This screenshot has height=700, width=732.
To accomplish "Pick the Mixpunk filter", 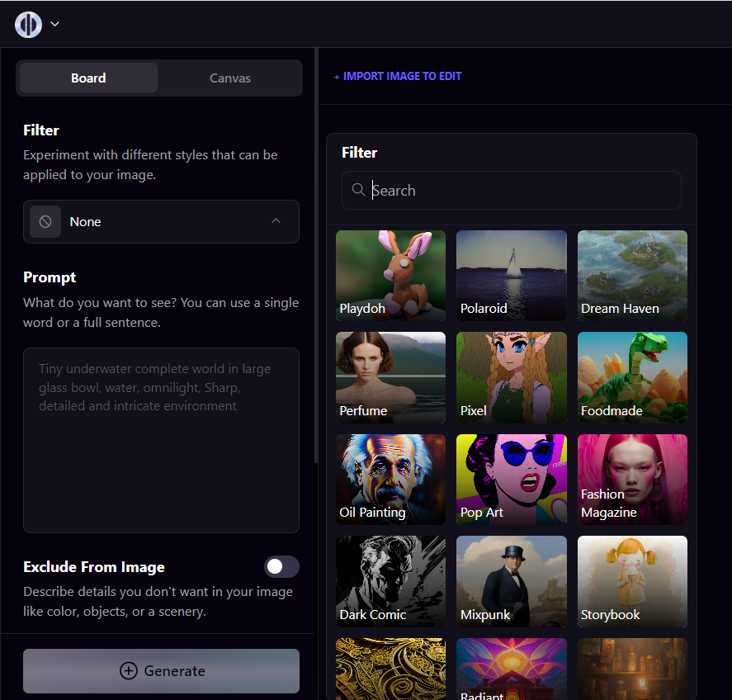I will [511, 581].
